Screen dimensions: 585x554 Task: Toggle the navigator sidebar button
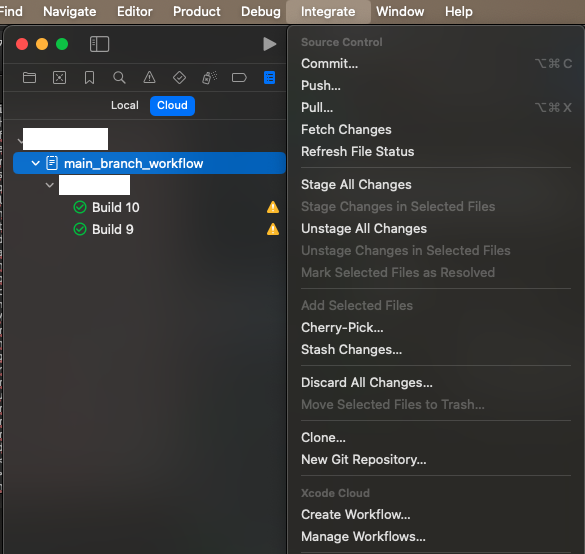coord(100,44)
